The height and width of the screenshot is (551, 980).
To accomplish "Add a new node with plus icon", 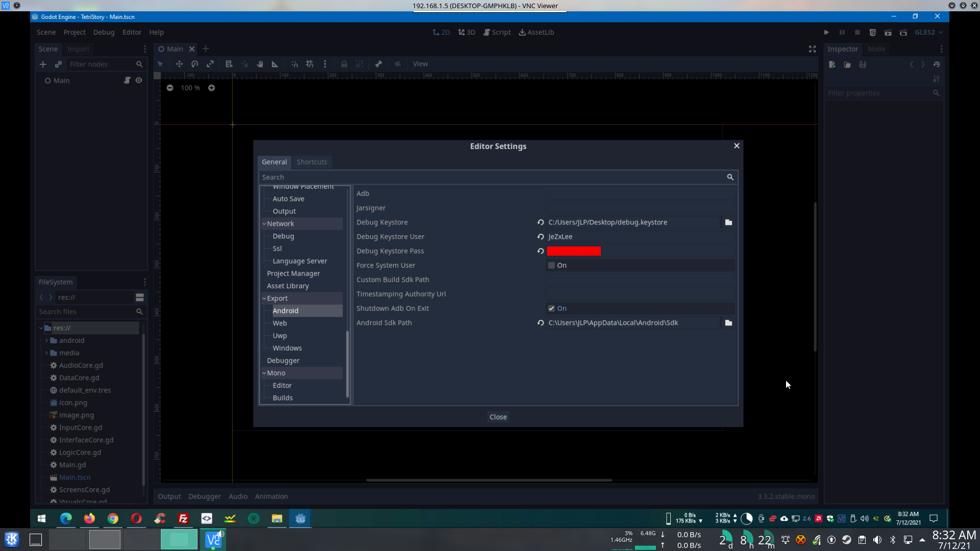I will pyautogui.click(x=43, y=64).
